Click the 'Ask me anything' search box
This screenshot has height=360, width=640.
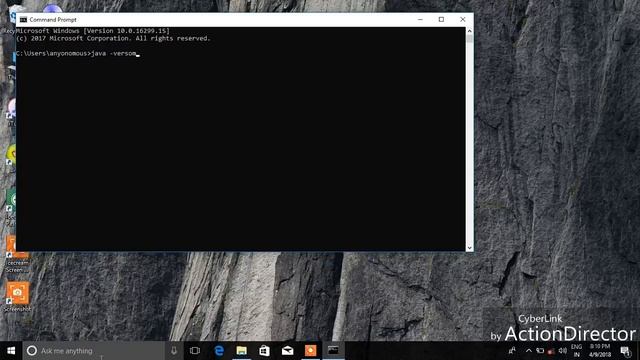coord(94,351)
